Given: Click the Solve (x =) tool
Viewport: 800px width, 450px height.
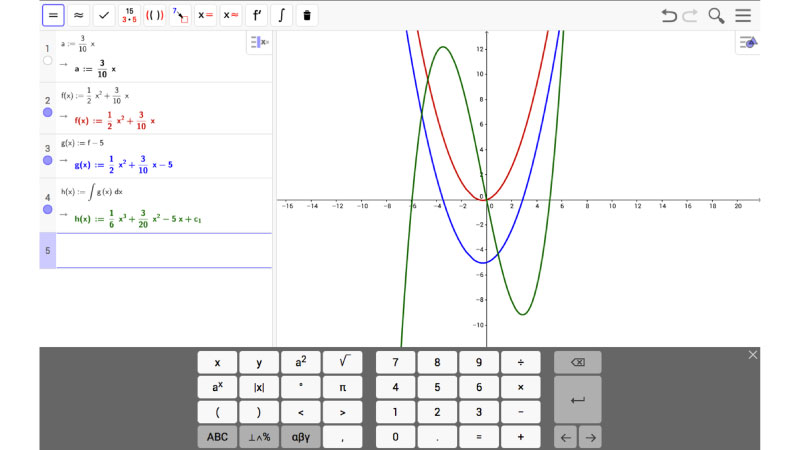Looking at the screenshot, I should (205, 16).
